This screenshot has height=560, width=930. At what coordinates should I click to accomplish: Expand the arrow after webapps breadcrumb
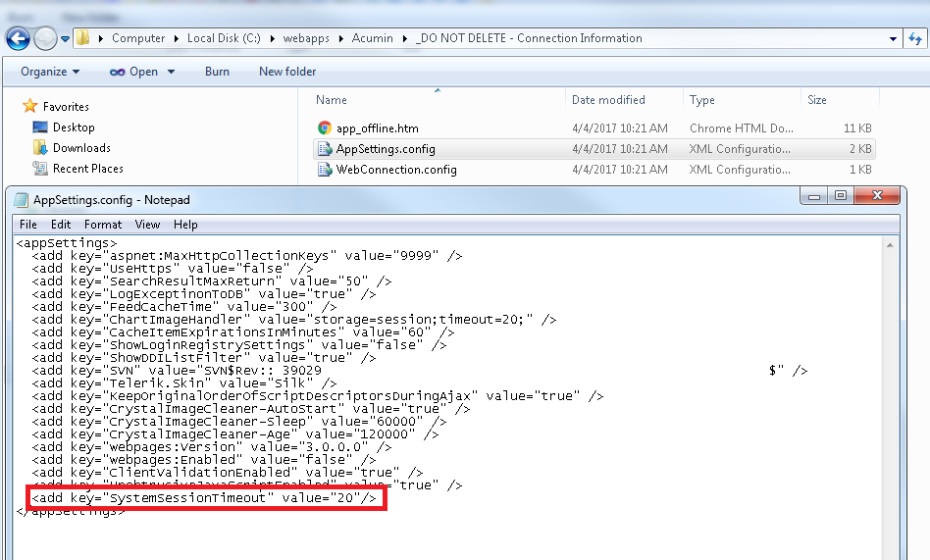pyautogui.click(x=341, y=38)
